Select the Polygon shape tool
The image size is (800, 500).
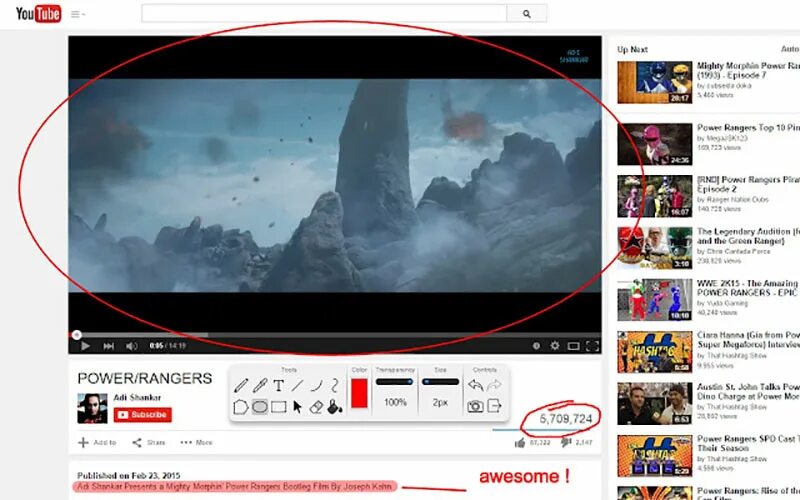(x=241, y=407)
